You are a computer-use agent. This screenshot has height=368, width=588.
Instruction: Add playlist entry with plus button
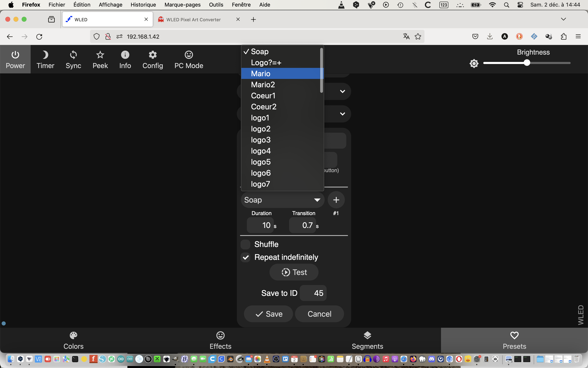pos(336,200)
